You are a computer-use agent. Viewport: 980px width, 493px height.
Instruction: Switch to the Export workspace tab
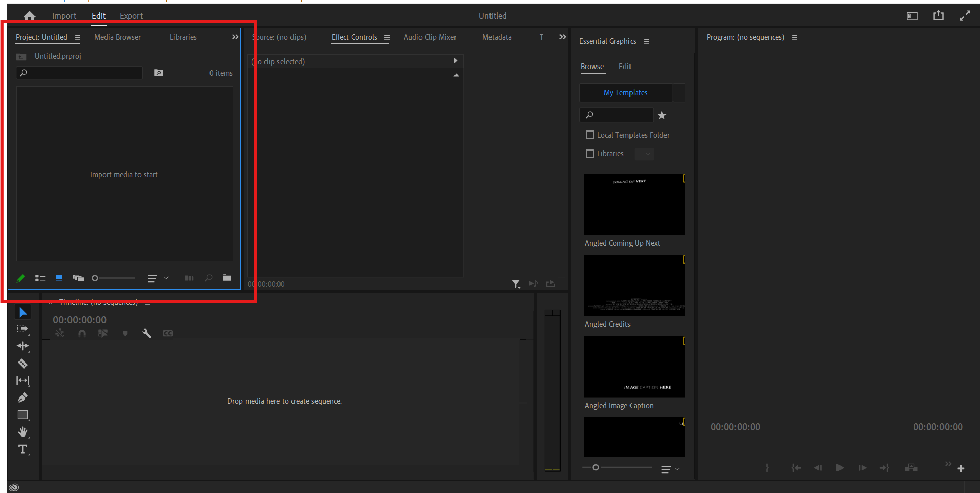tap(131, 16)
